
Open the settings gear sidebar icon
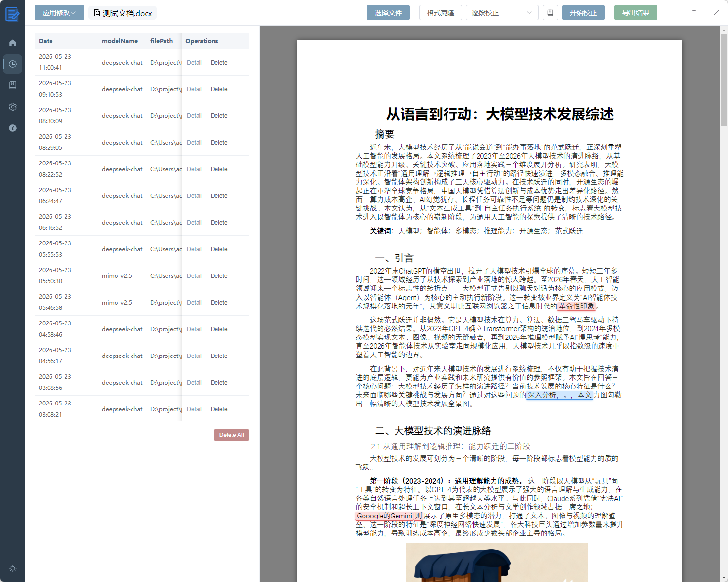coord(13,107)
